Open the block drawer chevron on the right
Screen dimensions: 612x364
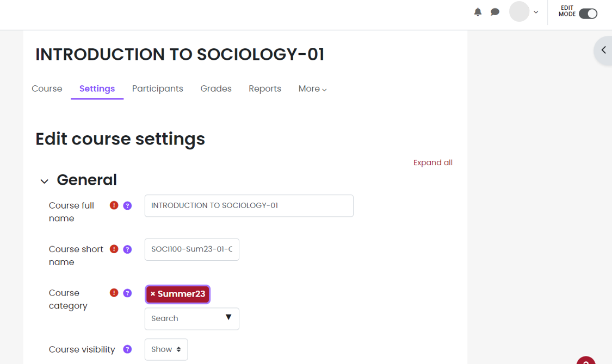(x=603, y=49)
